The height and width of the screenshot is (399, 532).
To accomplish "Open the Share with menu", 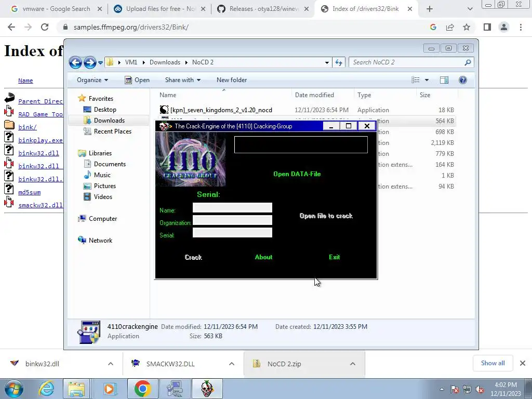I will pyautogui.click(x=182, y=80).
